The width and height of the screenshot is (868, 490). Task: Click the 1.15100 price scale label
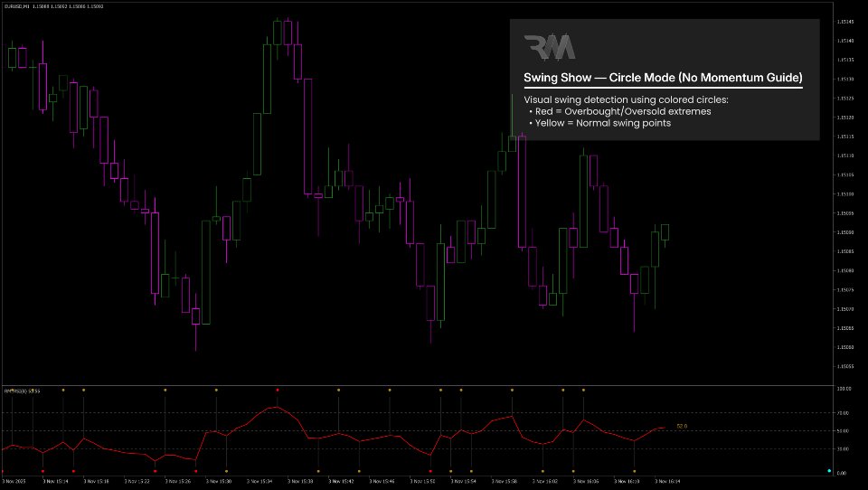[x=844, y=193]
